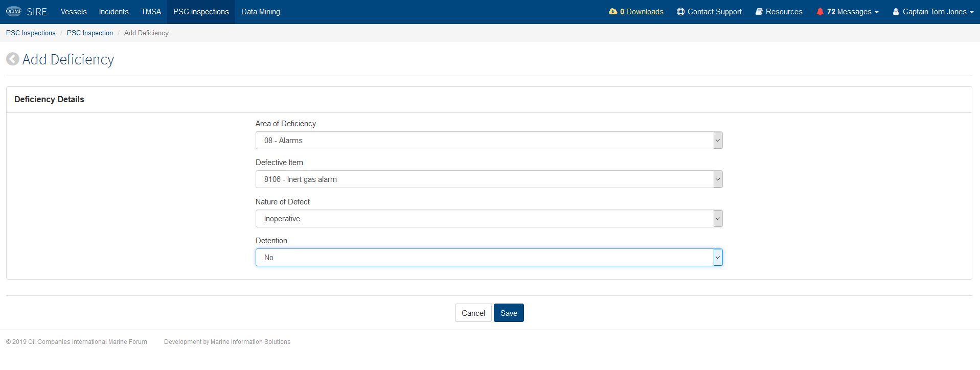Open the Contact Support link
The height and width of the screenshot is (370, 980).
(x=709, y=12)
